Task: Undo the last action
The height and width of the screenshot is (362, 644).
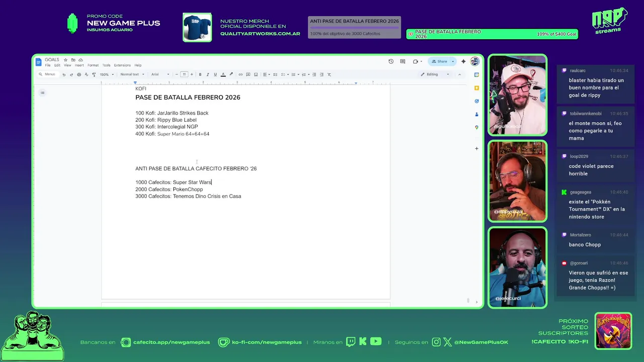Action: [x=64, y=74]
